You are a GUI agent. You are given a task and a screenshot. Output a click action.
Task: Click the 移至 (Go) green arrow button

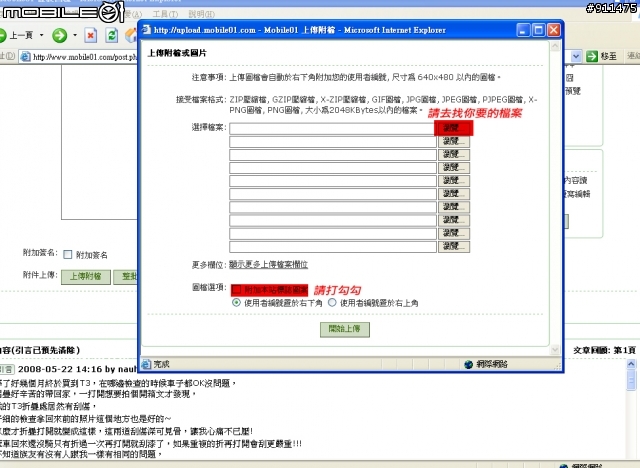click(x=601, y=56)
